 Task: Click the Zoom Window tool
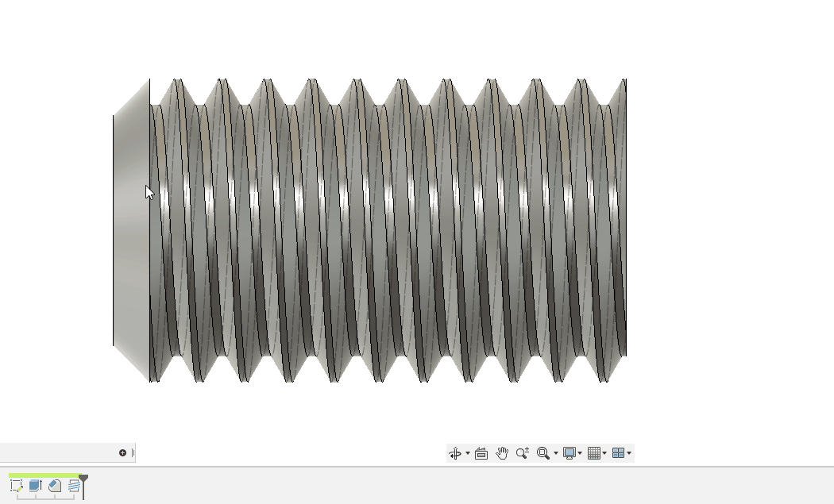point(544,452)
